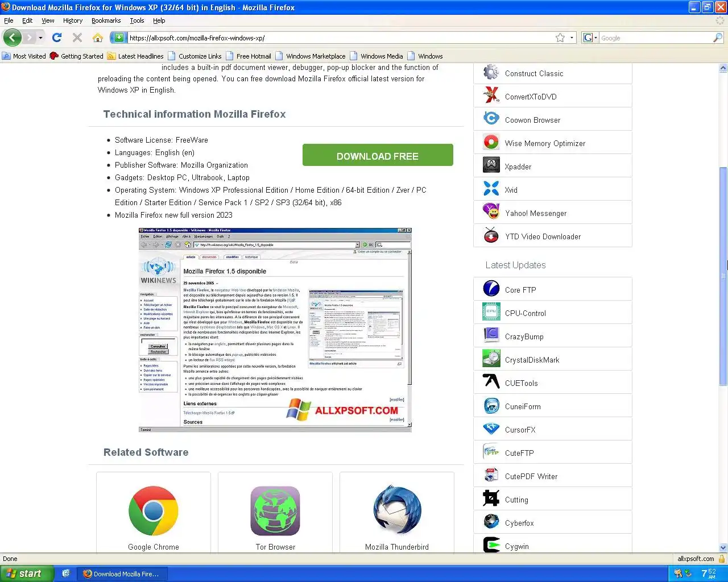The image size is (728, 582).
Task: Click the Core FTP icon
Action: click(491, 289)
